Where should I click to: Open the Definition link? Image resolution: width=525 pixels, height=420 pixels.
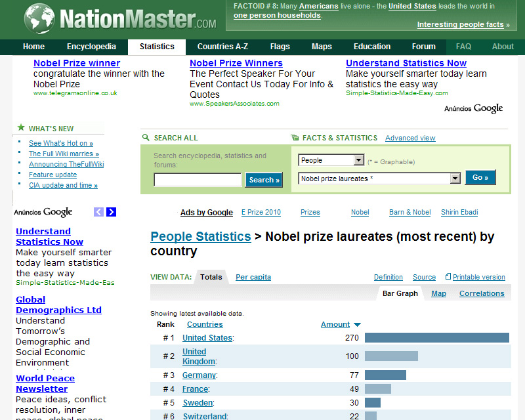point(388,277)
